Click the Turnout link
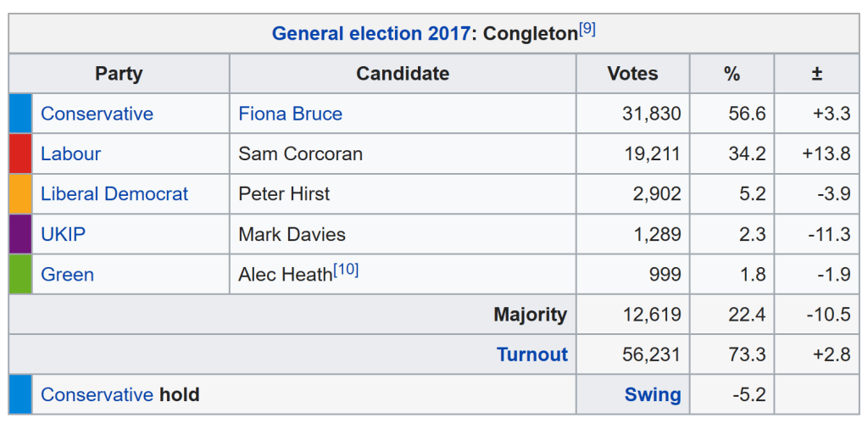The height and width of the screenshot is (424, 868). coord(532,354)
